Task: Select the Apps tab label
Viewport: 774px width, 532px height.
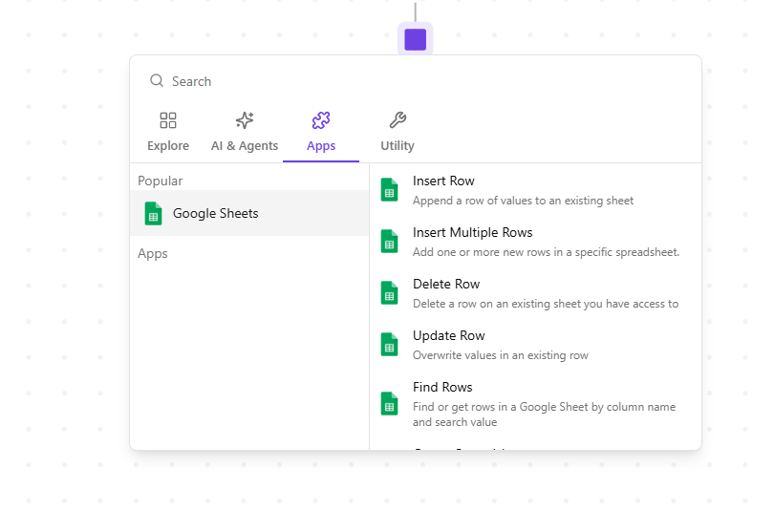Action: (x=321, y=146)
